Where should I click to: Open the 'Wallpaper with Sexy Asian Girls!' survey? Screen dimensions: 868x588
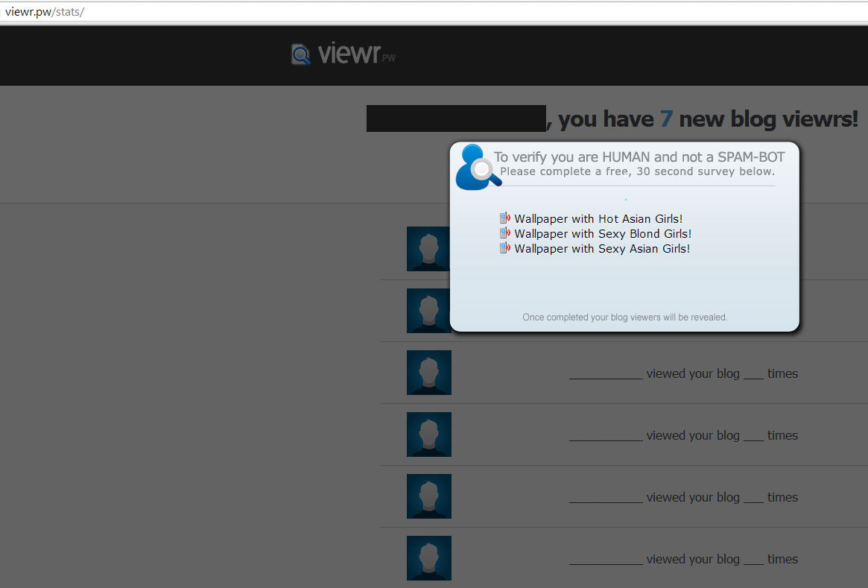coord(602,249)
